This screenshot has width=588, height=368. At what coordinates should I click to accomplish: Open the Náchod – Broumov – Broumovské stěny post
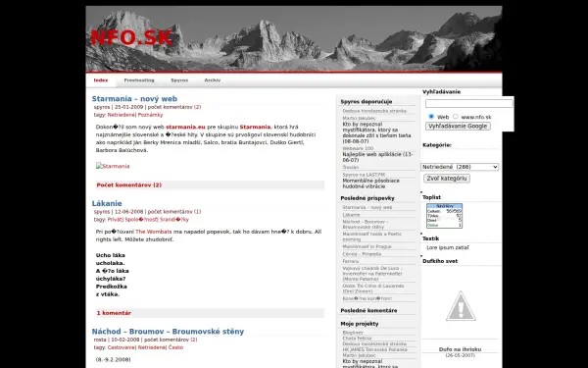pos(168,332)
